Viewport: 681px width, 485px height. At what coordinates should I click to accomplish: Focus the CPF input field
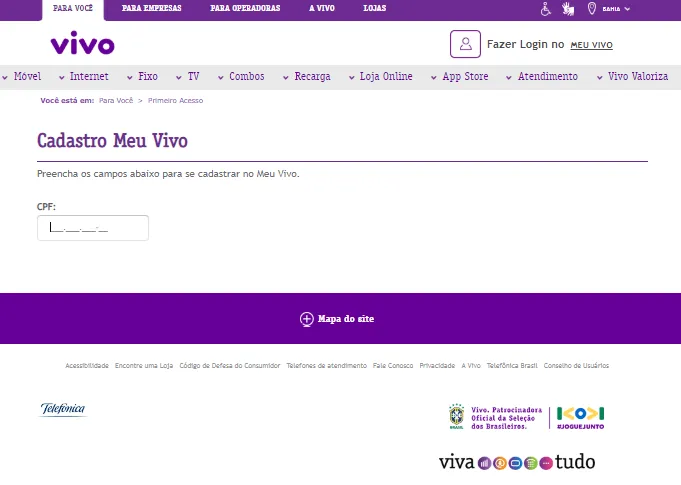point(93,228)
